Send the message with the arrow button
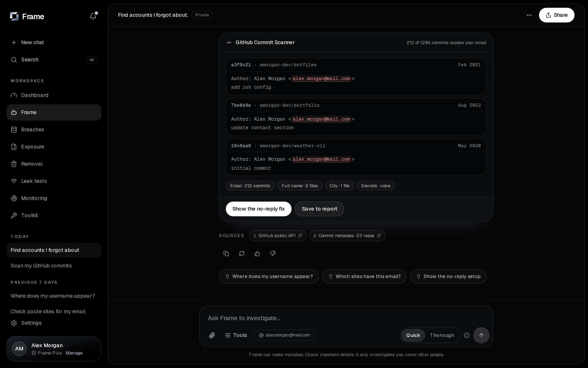Image resolution: width=588 pixels, height=368 pixels. [481, 335]
